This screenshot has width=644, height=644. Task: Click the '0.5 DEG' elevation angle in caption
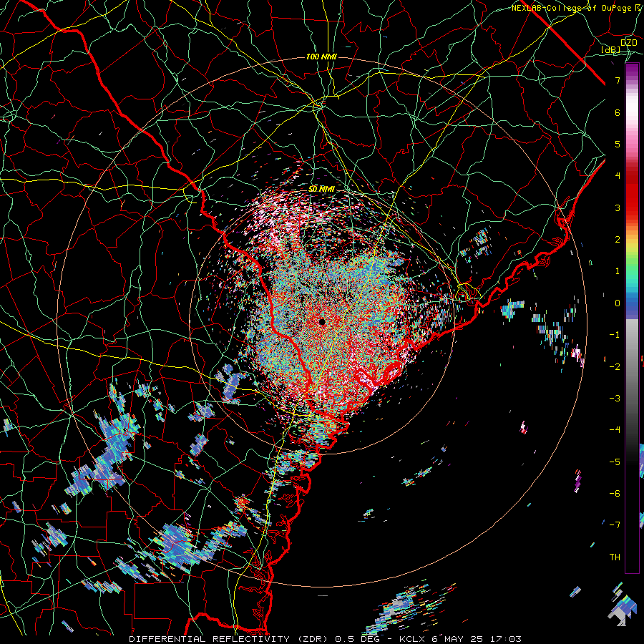tap(358, 639)
